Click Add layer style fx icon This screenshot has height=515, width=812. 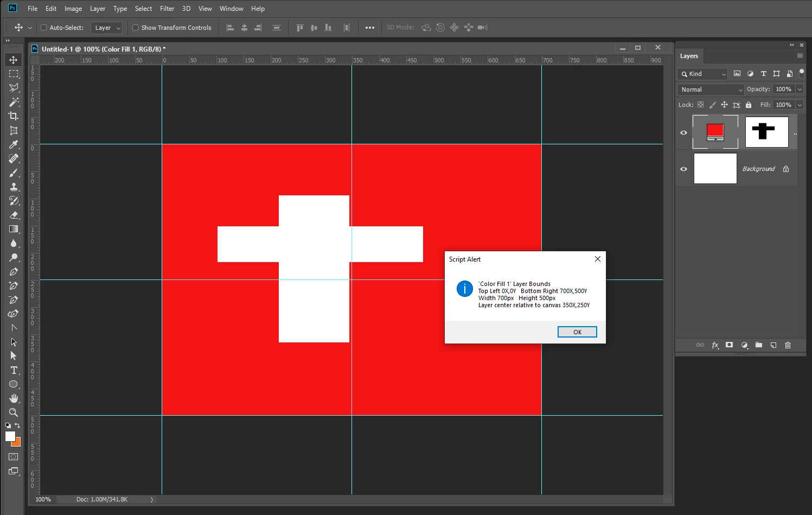coord(715,345)
